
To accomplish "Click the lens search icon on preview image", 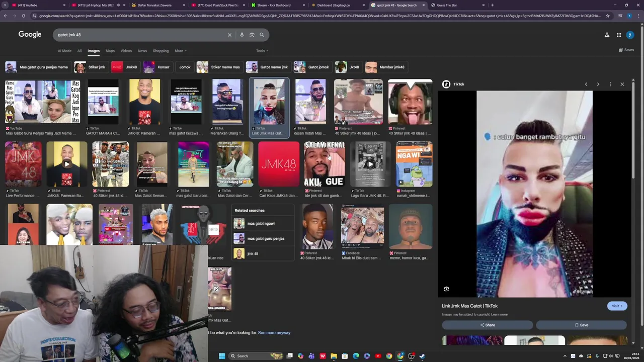I will (x=446, y=289).
